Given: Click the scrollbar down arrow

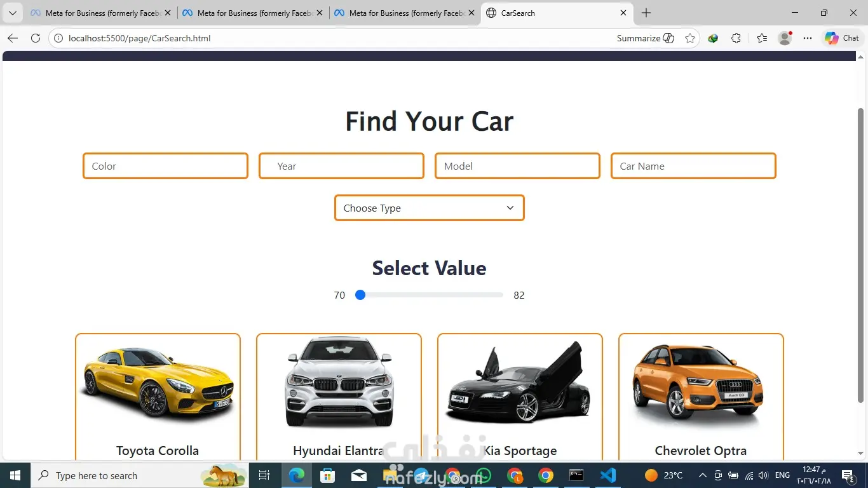Looking at the screenshot, I should (x=861, y=454).
